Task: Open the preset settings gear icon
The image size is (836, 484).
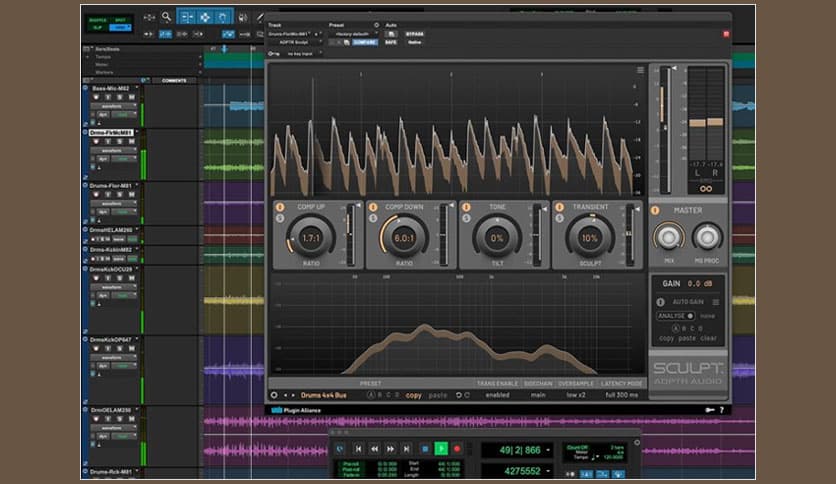Action: (x=274, y=395)
